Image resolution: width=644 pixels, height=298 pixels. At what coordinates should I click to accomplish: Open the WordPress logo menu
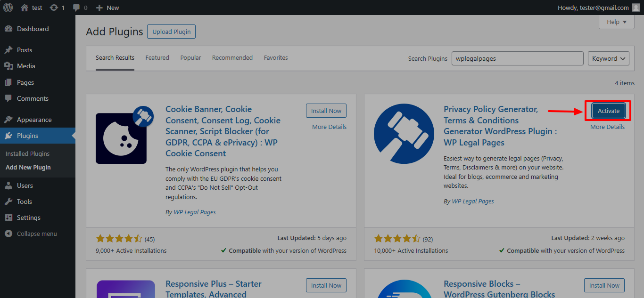click(x=8, y=8)
